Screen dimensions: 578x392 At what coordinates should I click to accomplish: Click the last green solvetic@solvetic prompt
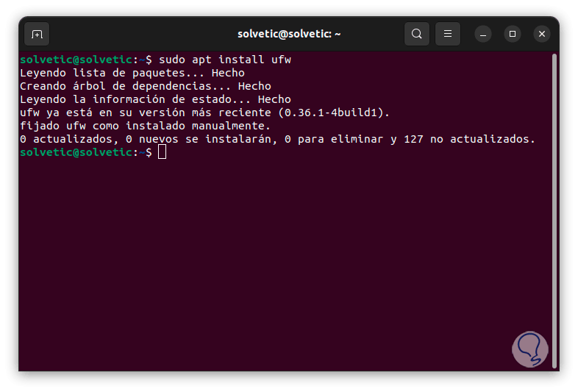tap(76, 152)
